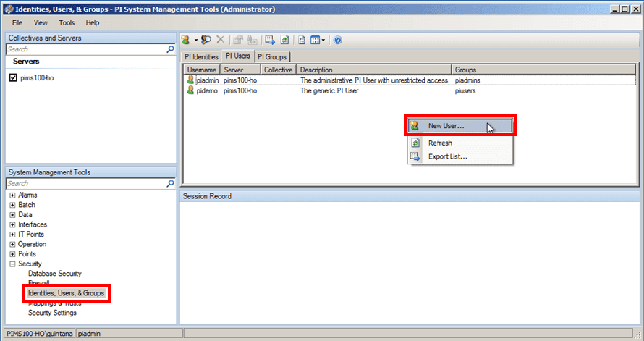Click magnifier in System Management Tools search
This screenshot has height=341, width=644.
click(x=170, y=184)
